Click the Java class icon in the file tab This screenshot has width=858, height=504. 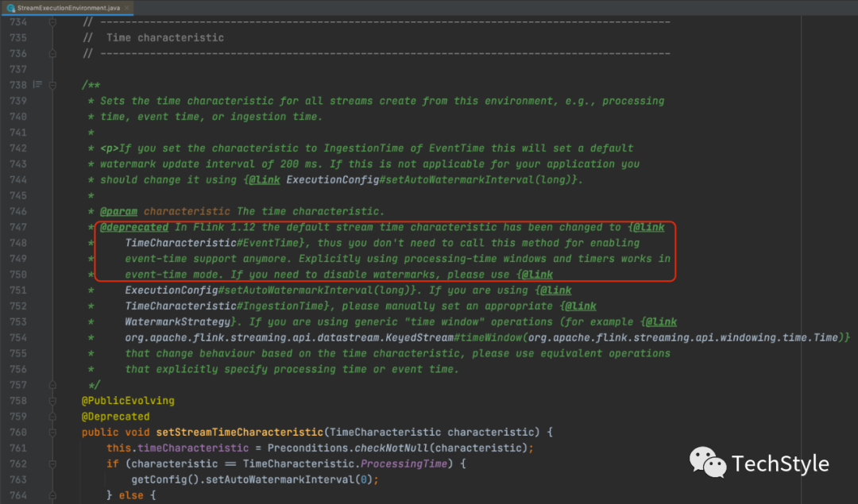click(10, 8)
